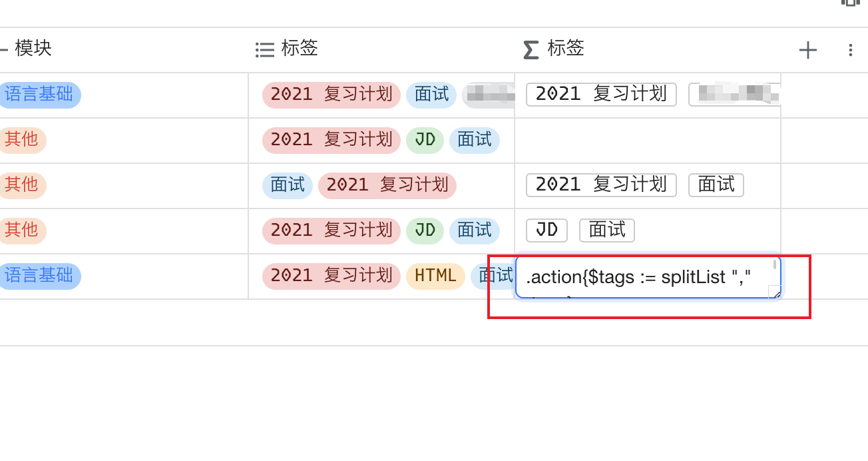Click the empty template cell in second row

(x=647, y=141)
